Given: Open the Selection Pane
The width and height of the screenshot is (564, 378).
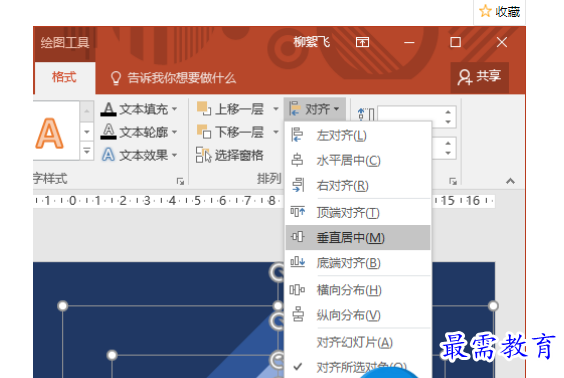Looking at the screenshot, I should click(x=229, y=155).
